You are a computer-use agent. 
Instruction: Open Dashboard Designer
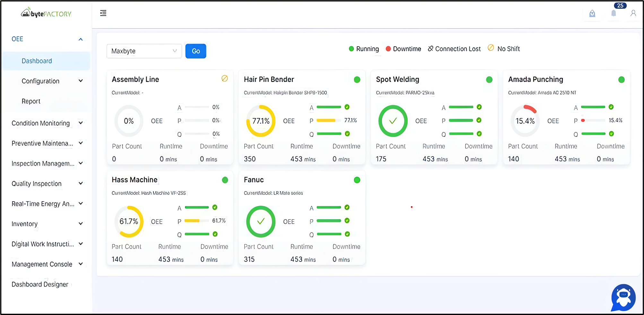[x=40, y=284]
